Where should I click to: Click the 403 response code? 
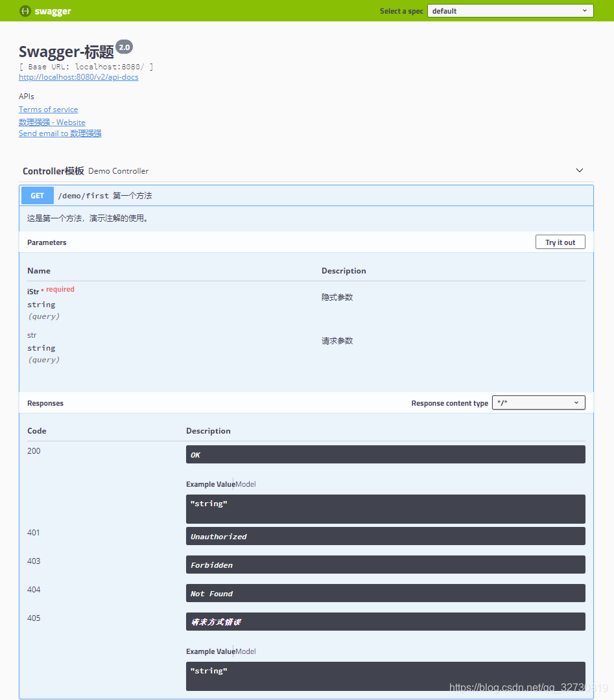34,561
